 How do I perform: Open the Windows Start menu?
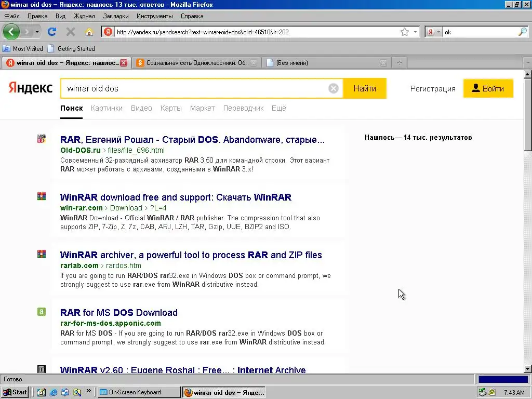[15, 392]
